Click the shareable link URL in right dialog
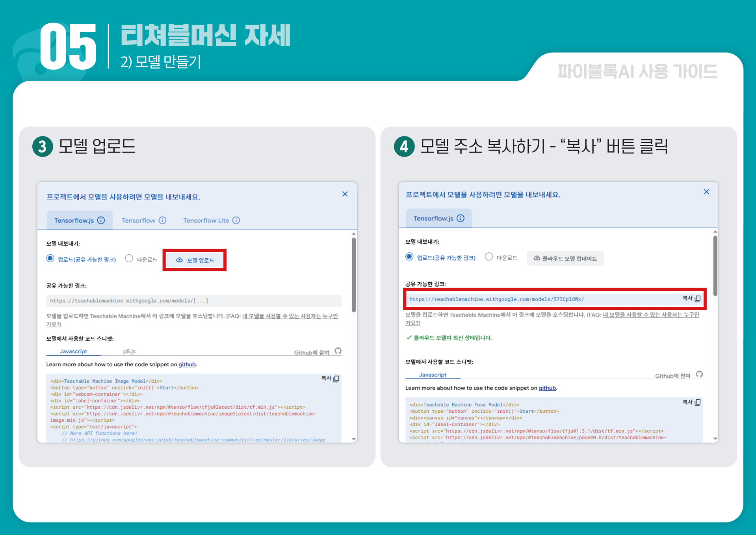 pyautogui.click(x=496, y=299)
